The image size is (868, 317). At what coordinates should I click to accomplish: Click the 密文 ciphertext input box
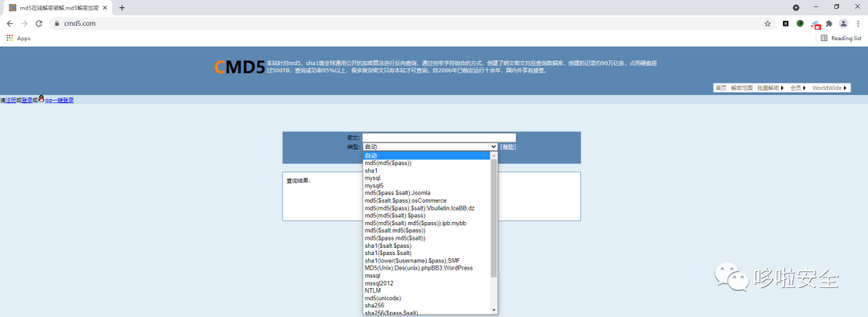[439, 138]
